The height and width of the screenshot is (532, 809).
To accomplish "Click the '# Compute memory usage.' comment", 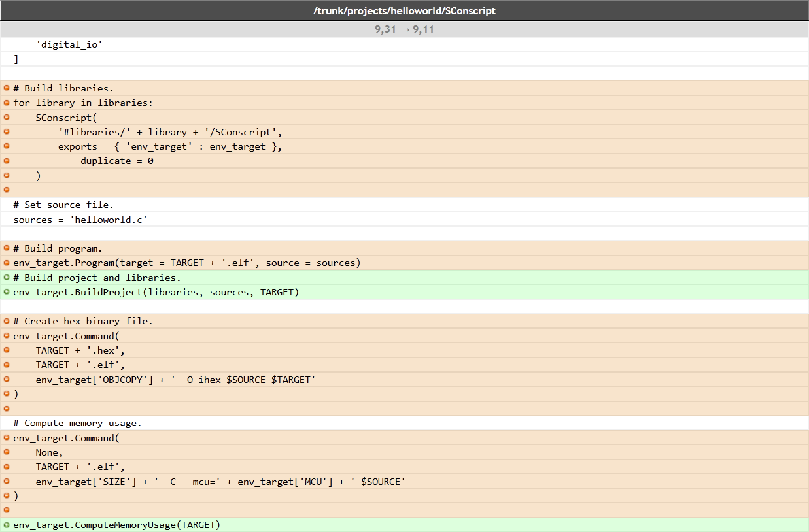I will [x=78, y=423].
